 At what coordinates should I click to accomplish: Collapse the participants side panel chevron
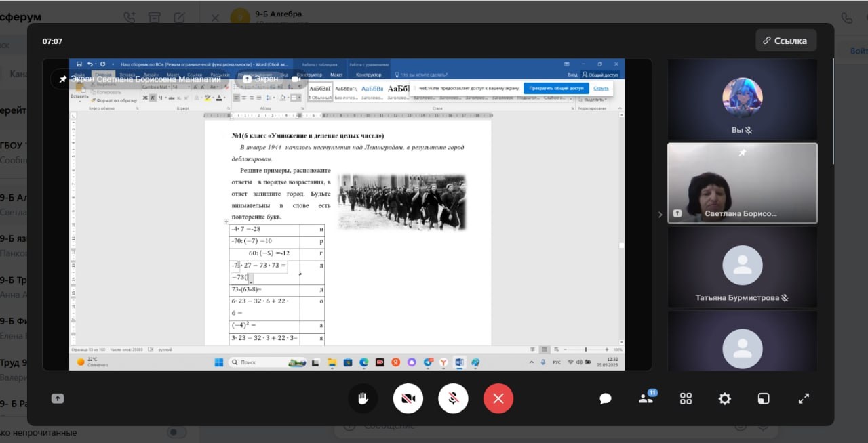click(660, 215)
